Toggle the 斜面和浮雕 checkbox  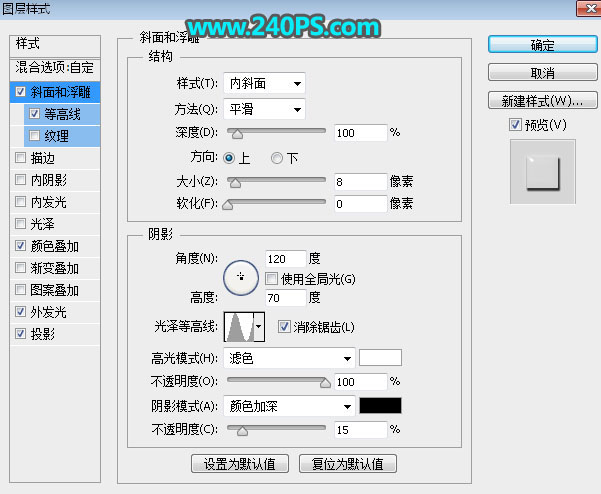(x=20, y=92)
